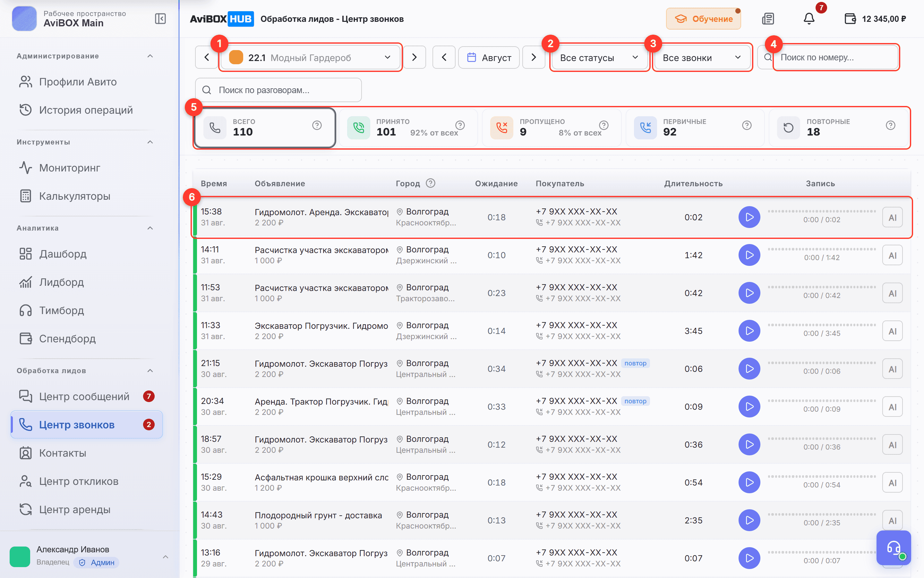Click the Обучение button
924x578 pixels.
pos(703,19)
